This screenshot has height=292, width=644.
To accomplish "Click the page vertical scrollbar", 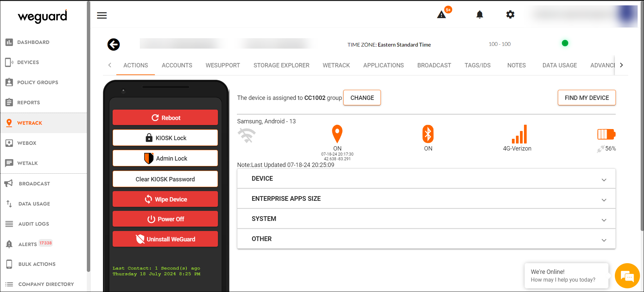I will 642,116.
